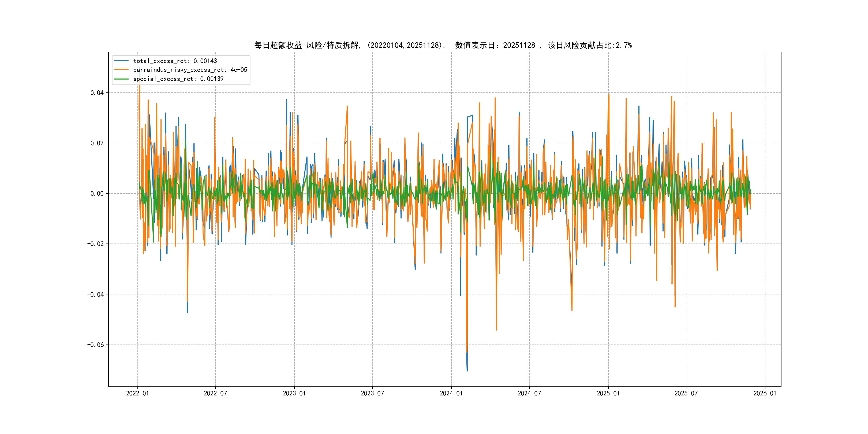Click the blue total_excess_ret legend line swatch
Viewport: 868px width, 434px height.
121,61
